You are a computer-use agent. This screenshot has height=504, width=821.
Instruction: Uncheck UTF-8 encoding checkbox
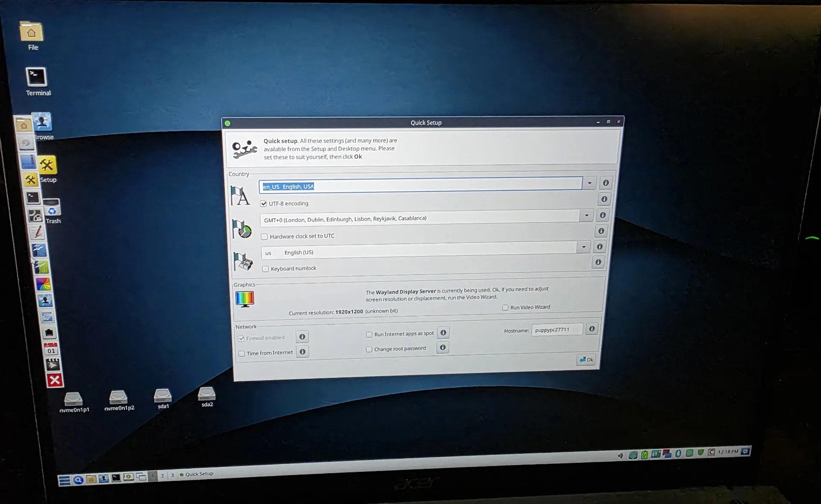click(263, 204)
